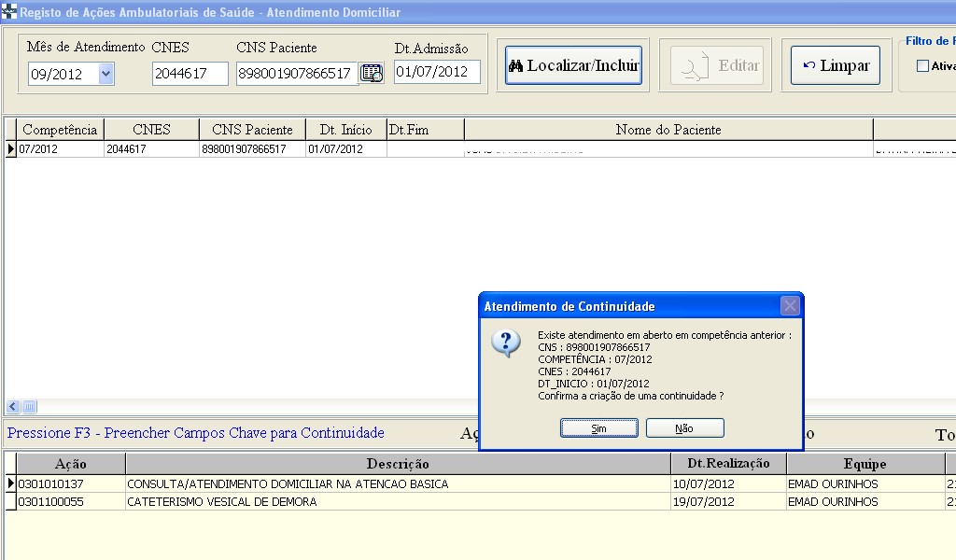The image size is (956, 560).
Task: Select the row indicator arrow for 07/2012
Action: 10,148
